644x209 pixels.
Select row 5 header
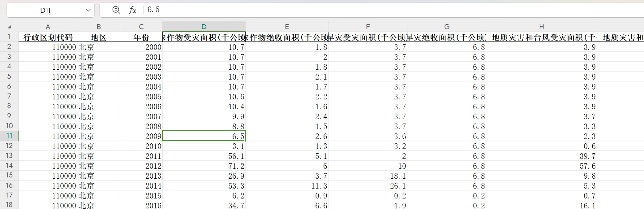(9, 76)
